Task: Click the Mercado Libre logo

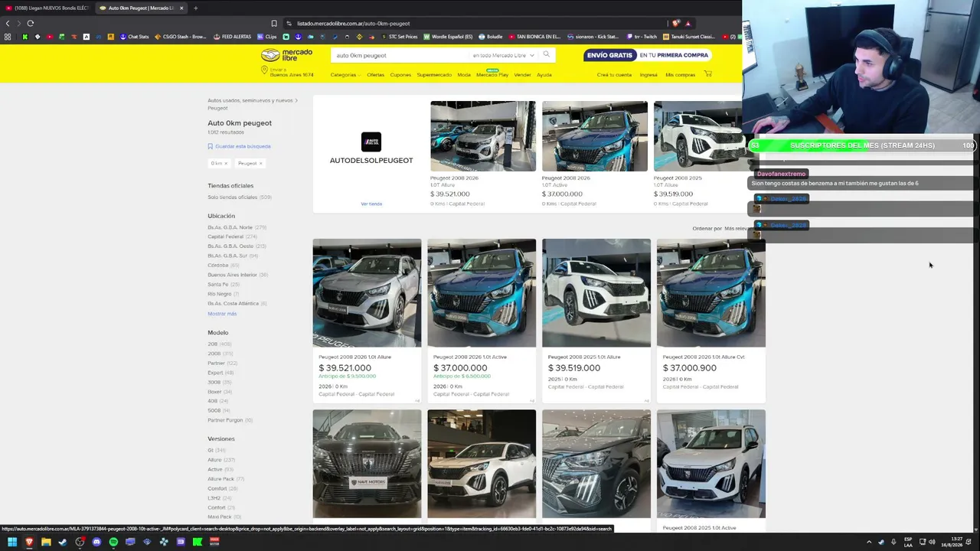Action: coord(286,55)
